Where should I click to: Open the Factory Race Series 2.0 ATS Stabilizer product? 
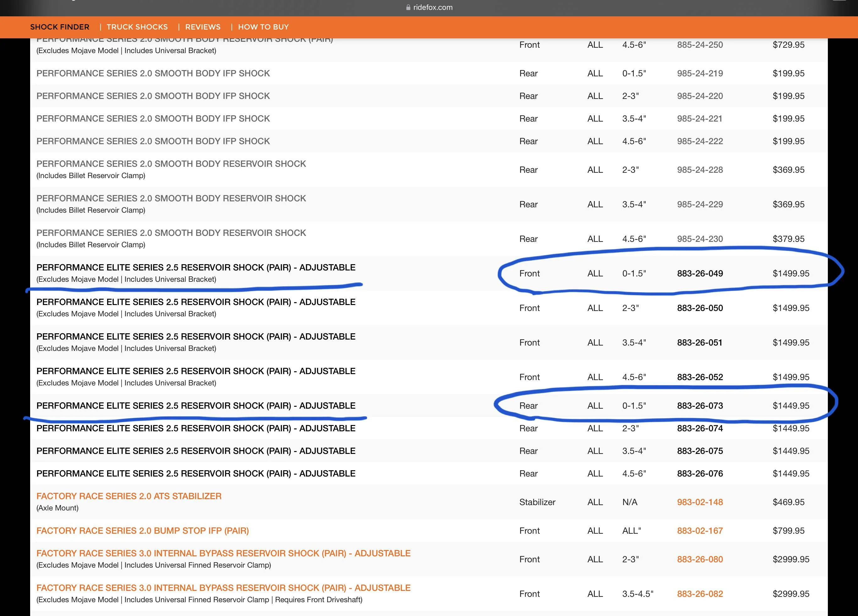click(x=129, y=496)
